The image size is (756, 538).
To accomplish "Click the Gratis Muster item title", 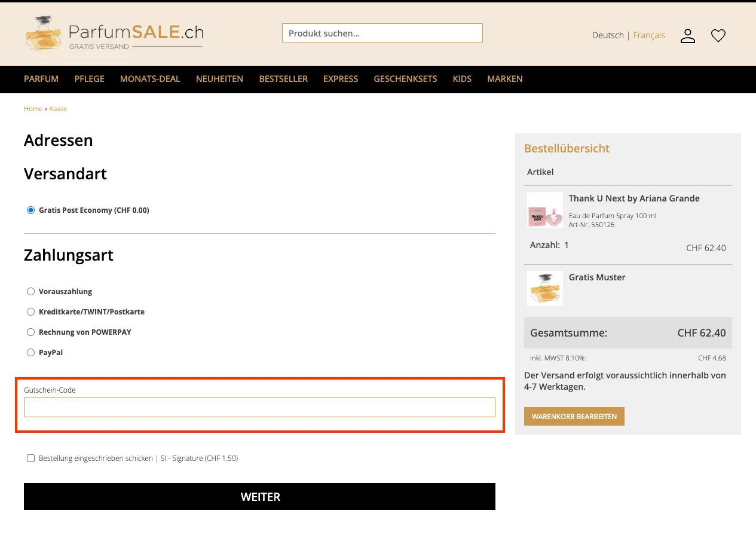I will 597,277.
